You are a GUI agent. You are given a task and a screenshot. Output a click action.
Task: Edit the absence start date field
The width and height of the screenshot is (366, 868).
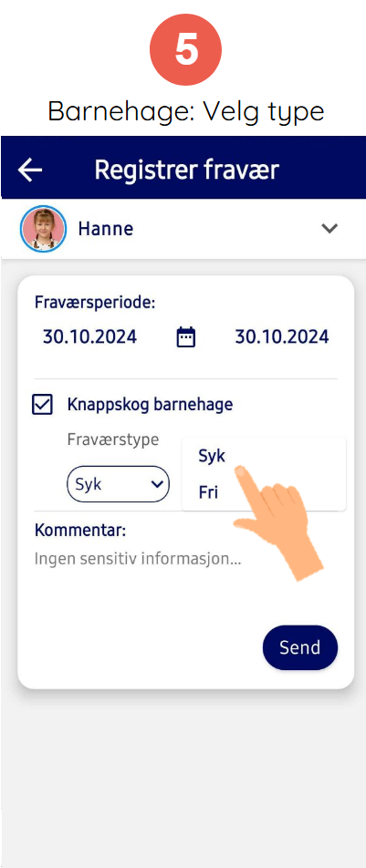(89, 336)
